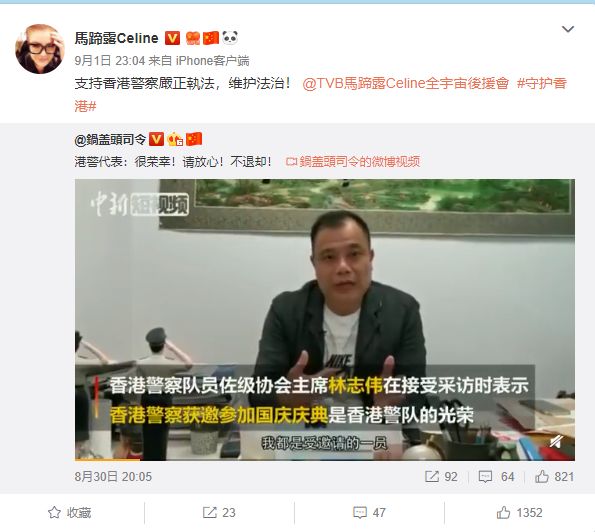
Task: Click the Chinese flag badge beside Celine's name
Action: 211,38
